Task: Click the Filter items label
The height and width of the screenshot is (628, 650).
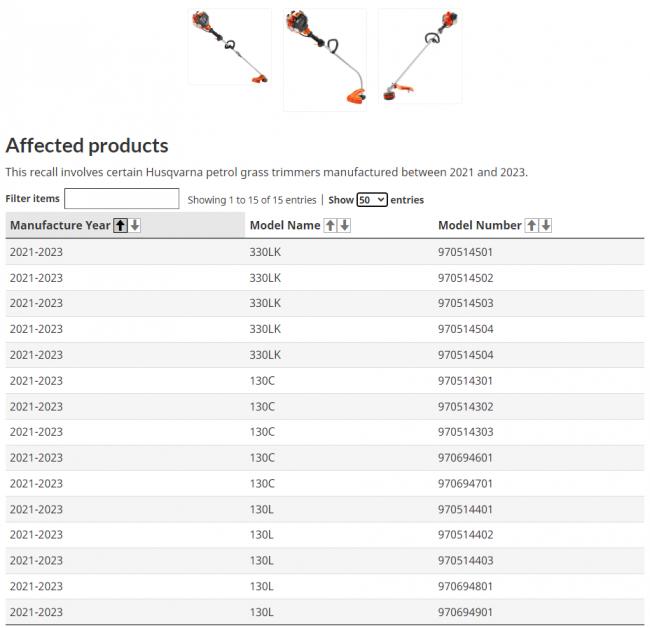Action: [x=32, y=199]
